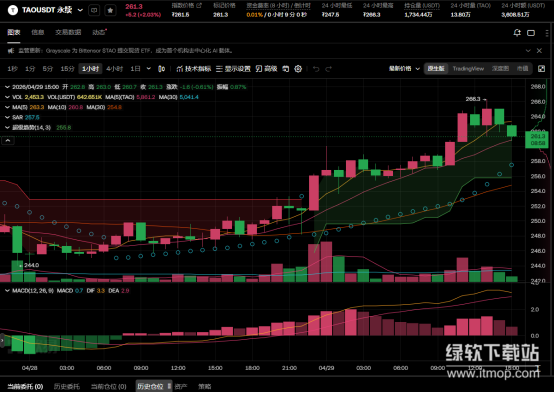The width and height of the screenshot is (554, 393).
Task: Click the redo arrow icon
Action: (x=329, y=69)
